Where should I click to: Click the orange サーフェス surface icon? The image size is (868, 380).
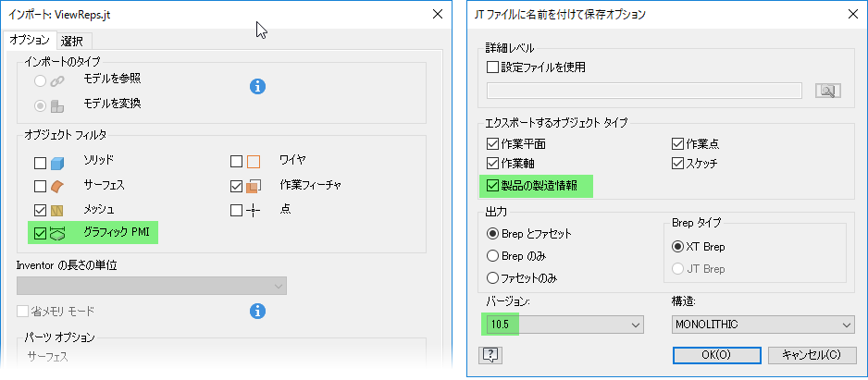click(58, 186)
